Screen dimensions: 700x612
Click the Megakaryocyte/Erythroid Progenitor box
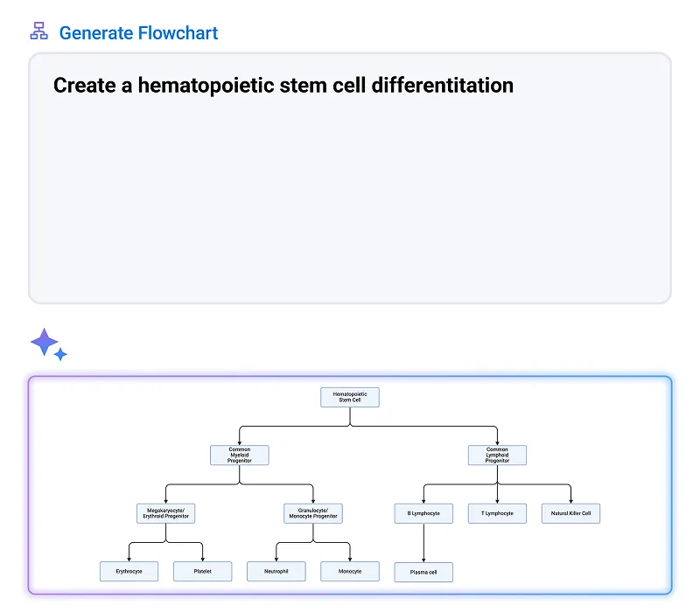[x=164, y=513]
